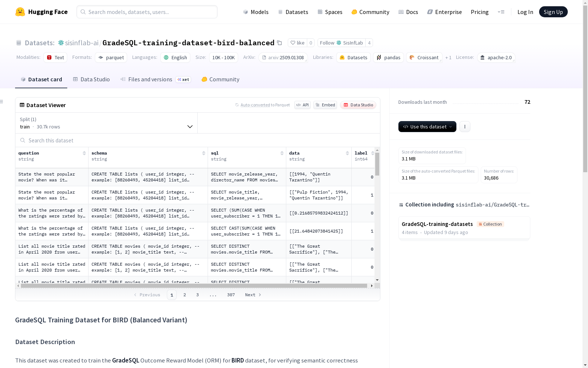Click the sidebar table of contents icon
This screenshot has width=588, height=368.
point(1,102)
